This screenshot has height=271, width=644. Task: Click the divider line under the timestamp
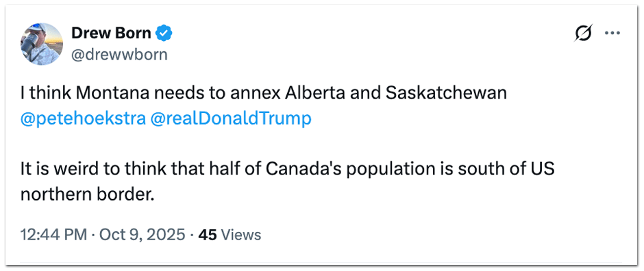(x=321, y=262)
